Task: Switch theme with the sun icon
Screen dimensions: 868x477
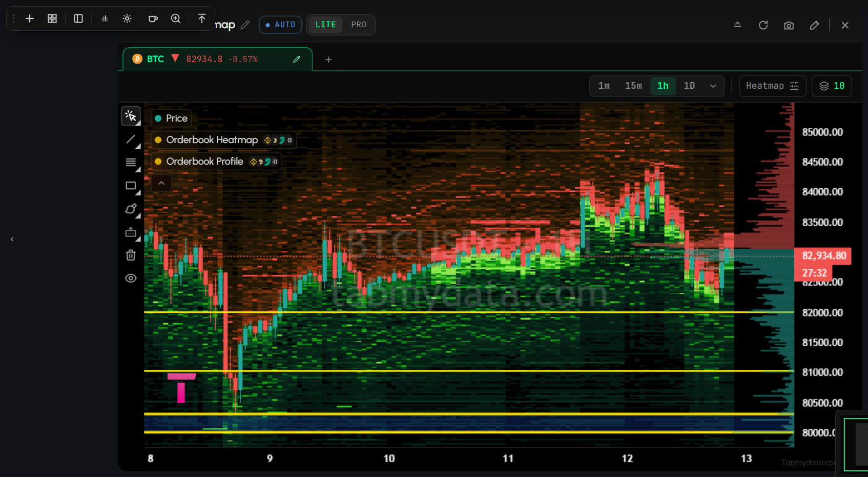Action: [127, 18]
